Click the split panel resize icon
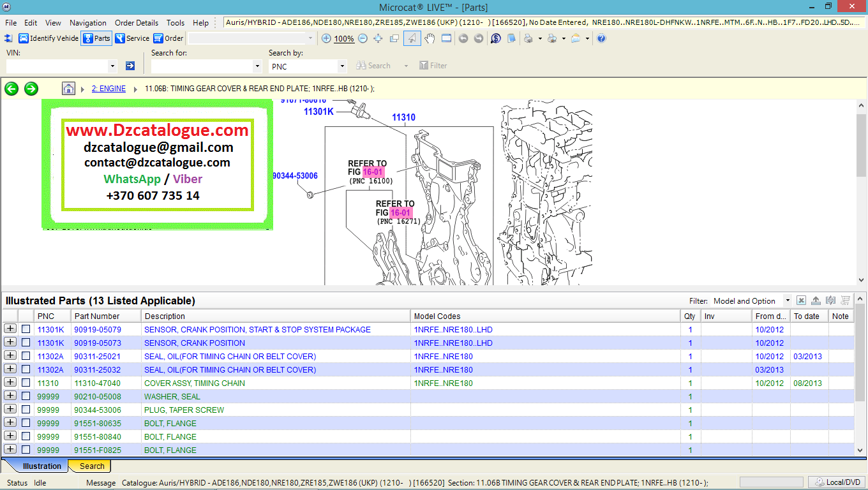Screen dimensions: 868x490 (x=831, y=301)
